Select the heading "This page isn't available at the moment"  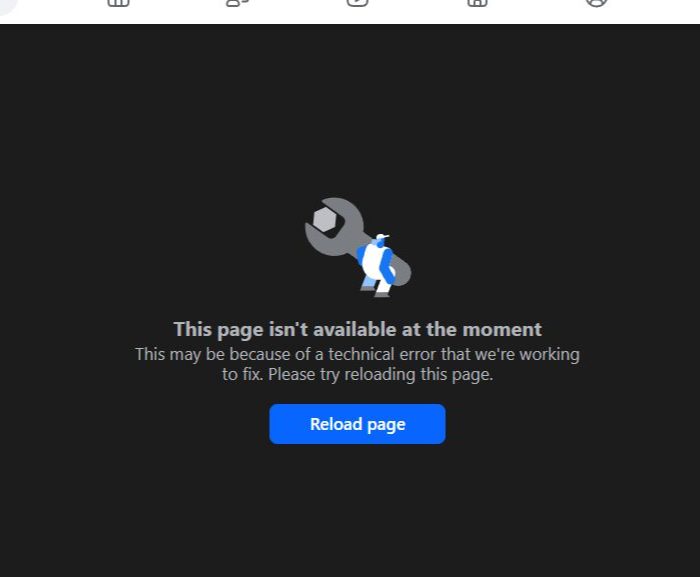pyautogui.click(x=358, y=329)
